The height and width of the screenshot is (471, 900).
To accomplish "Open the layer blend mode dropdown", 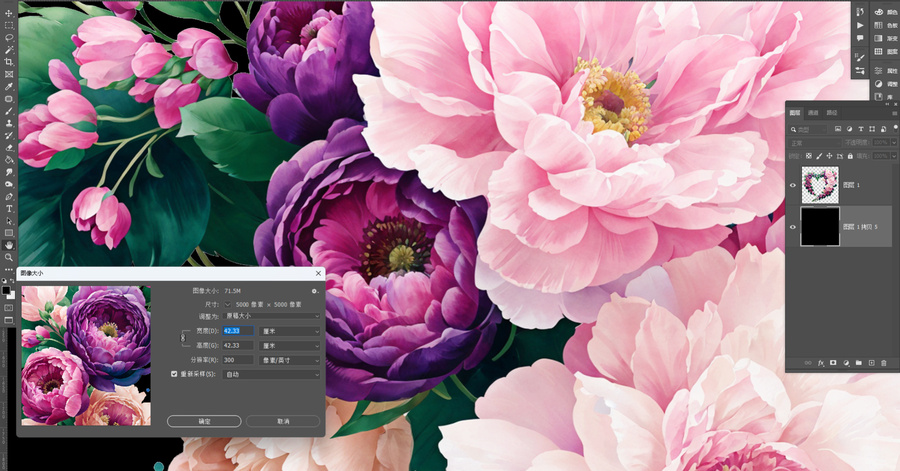I will [x=814, y=143].
